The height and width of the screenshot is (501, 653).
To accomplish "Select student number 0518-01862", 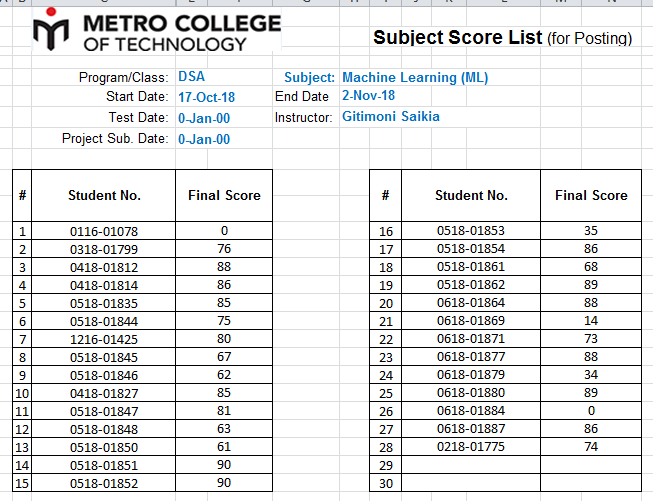I will click(471, 285).
